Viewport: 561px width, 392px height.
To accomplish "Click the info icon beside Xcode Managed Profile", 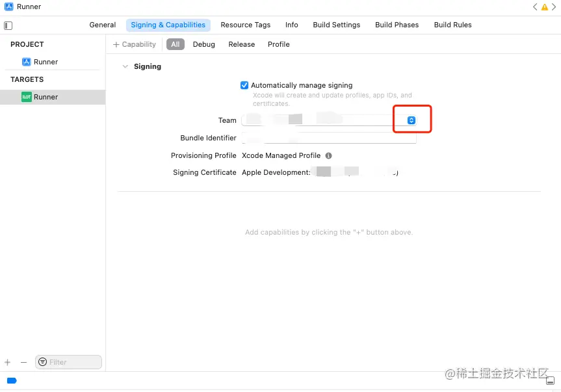I will [328, 155].
